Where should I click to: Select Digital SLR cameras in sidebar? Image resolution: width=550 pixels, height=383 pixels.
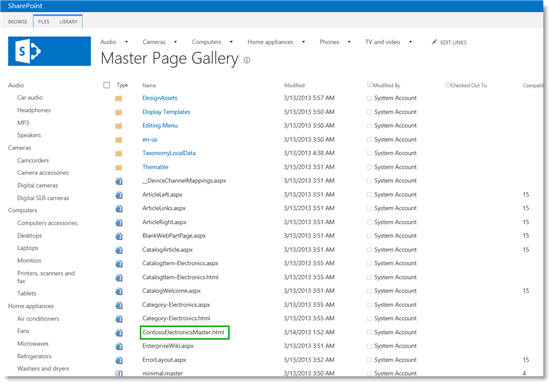43,198
